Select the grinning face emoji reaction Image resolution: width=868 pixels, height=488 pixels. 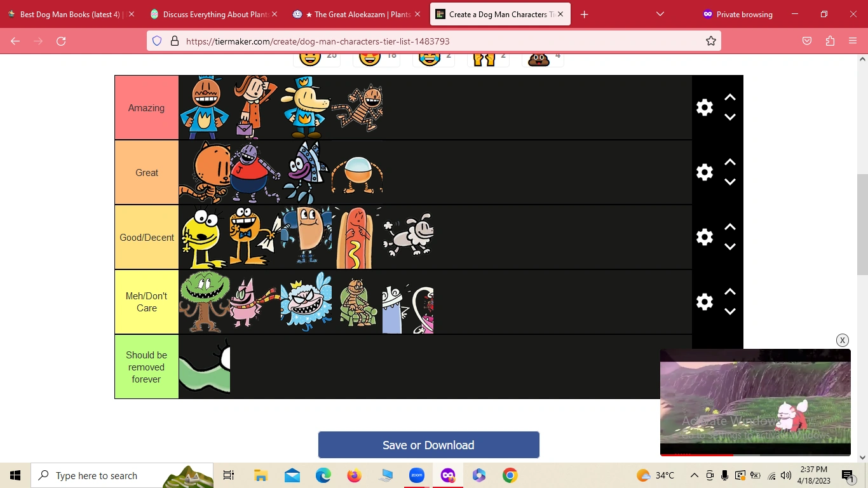tap(310, 58)
